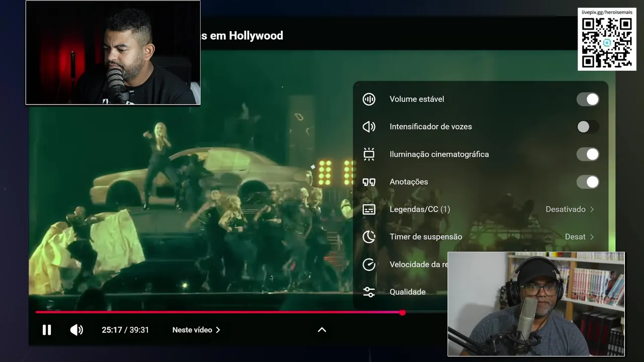
Task: Click the upward chevron above the player bar
Action: click(322, 330)
